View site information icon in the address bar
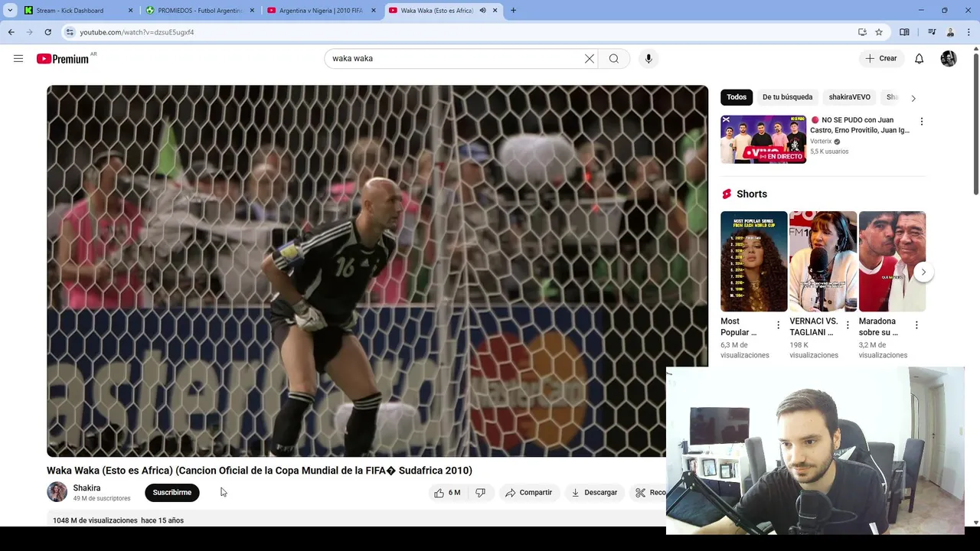The height and width of the screenshot is (551, 980). [x=70, y=32]
